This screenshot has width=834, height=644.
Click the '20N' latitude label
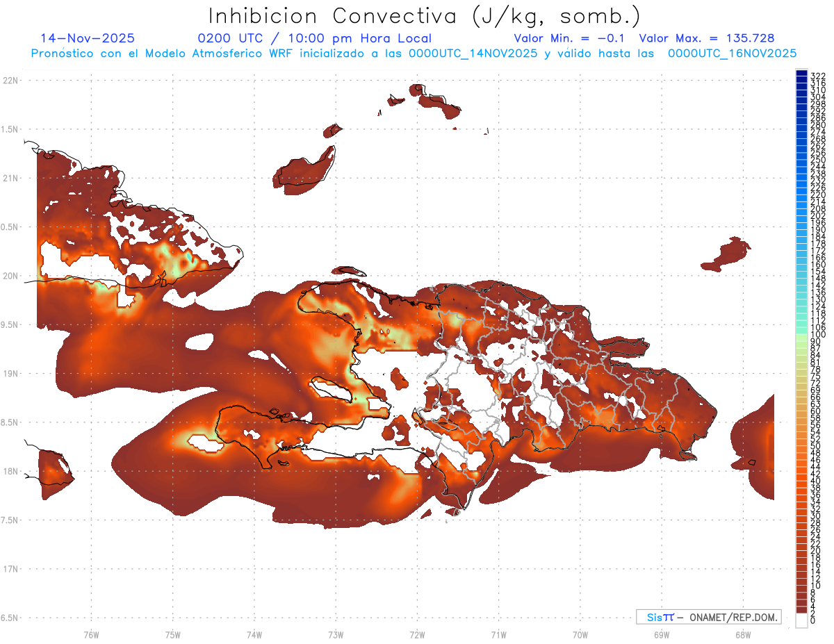[x=11, y=276]
